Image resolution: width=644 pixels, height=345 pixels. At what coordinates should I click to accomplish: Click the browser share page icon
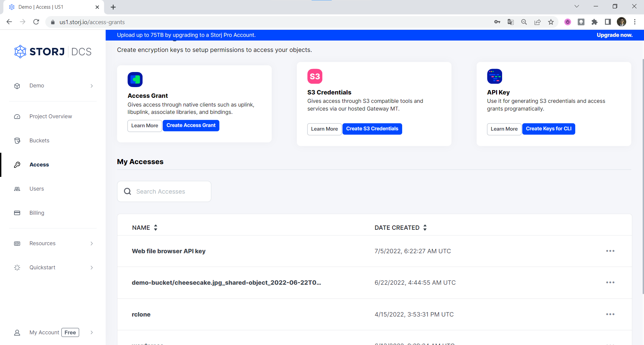click(537, 22)
